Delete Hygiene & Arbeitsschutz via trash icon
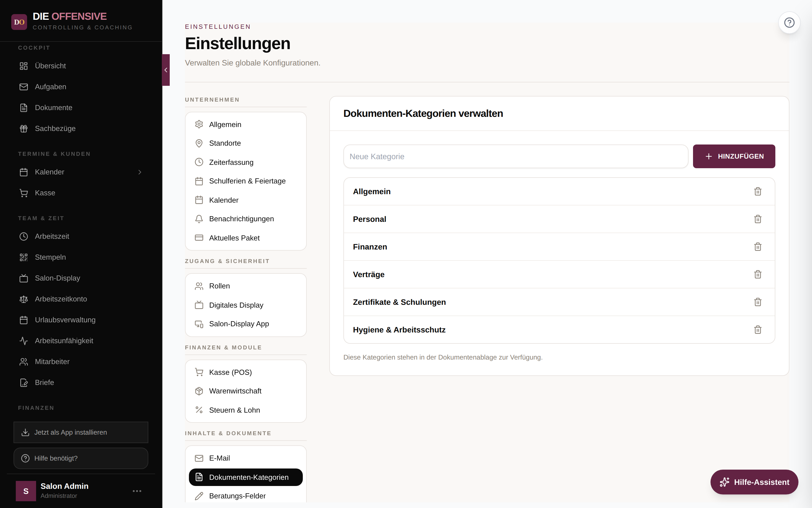Viewport: 812px width, 508px height. click(x=758, y=330)
